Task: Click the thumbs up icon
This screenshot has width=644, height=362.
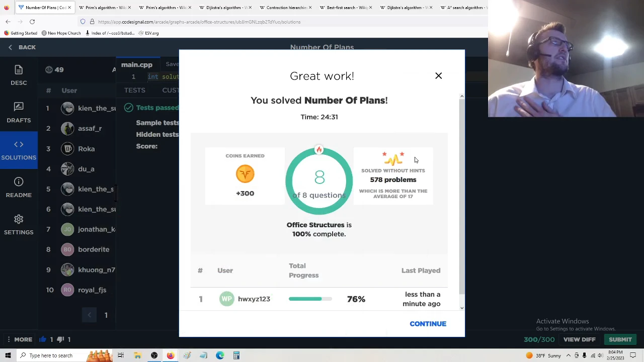Action: (43, 339)
